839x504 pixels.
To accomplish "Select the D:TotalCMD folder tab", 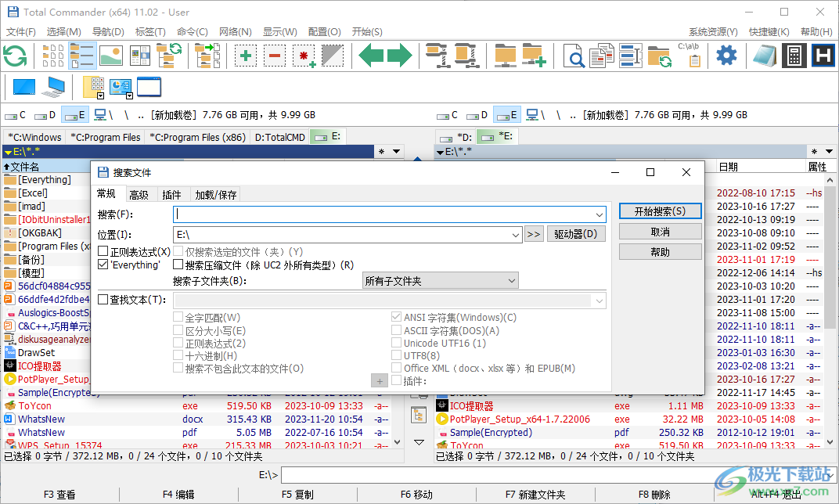I will click(280, 138).
